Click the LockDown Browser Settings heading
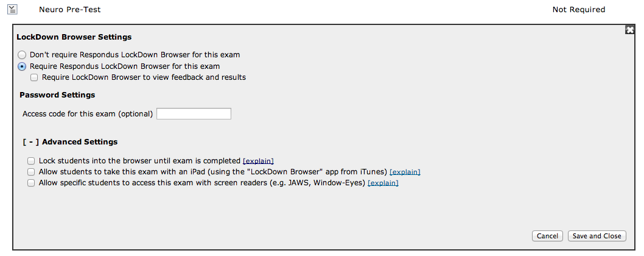Viewport: 644px width, 256px height. coord(74,37)
